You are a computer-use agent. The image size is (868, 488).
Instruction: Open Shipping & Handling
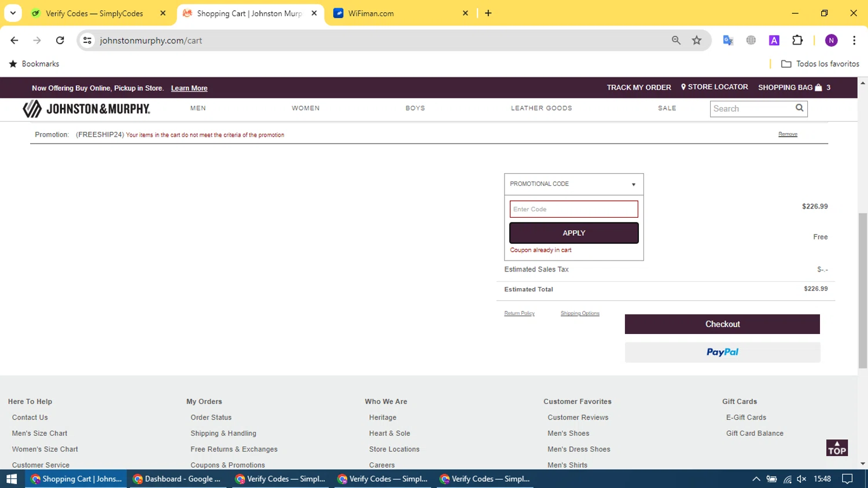coord(223,433)
